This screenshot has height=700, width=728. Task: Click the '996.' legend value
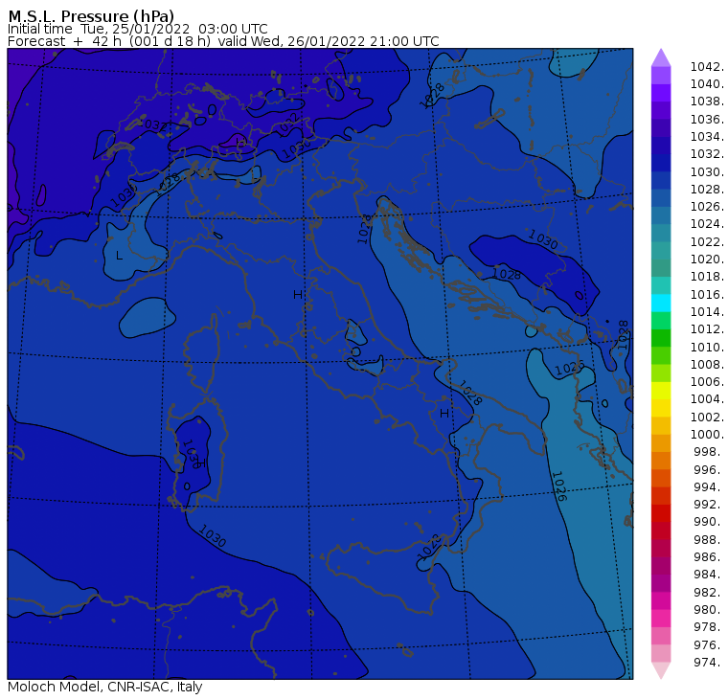pos(709,470)
